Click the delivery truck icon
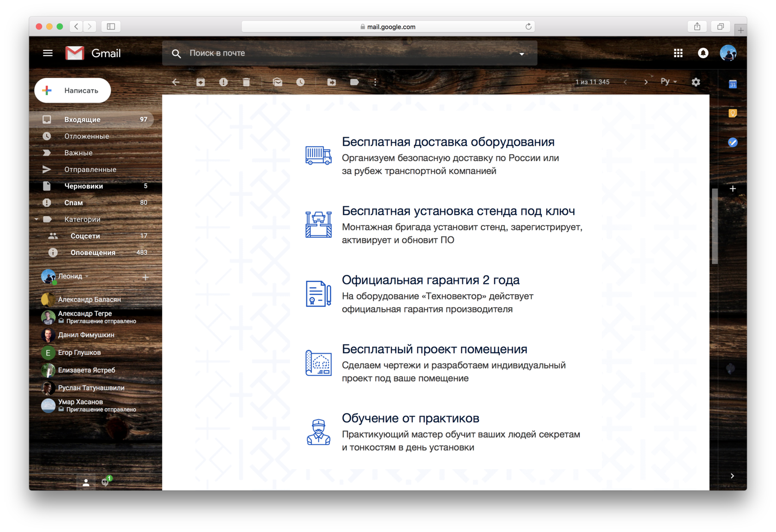This screenshot has width=776, height=532. (x=318, y=156)
